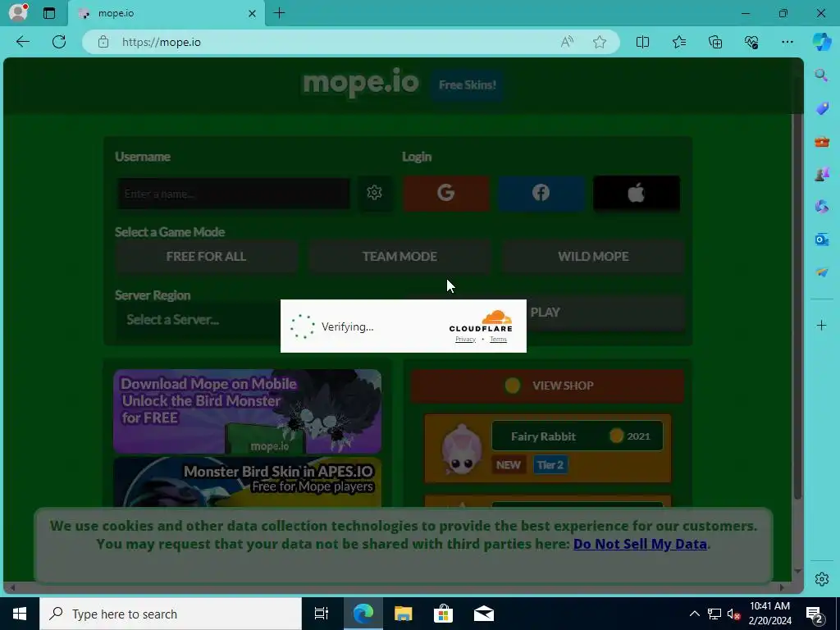Open the Windows Start menu
Image resolution: width=840 pixels, height=630 pixels.
(x=20, y=614)
